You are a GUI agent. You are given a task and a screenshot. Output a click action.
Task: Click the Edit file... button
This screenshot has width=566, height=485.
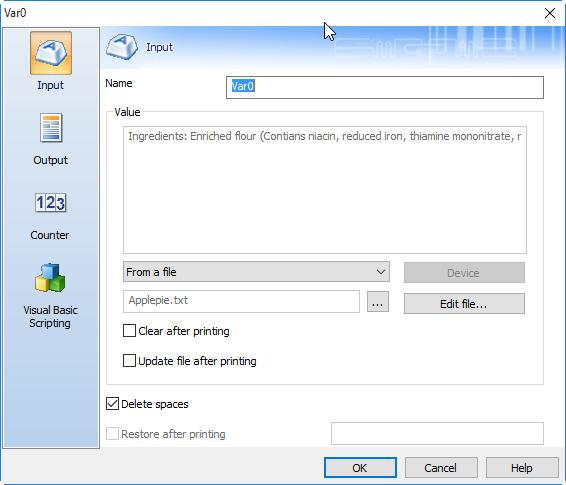pos(464,303)
